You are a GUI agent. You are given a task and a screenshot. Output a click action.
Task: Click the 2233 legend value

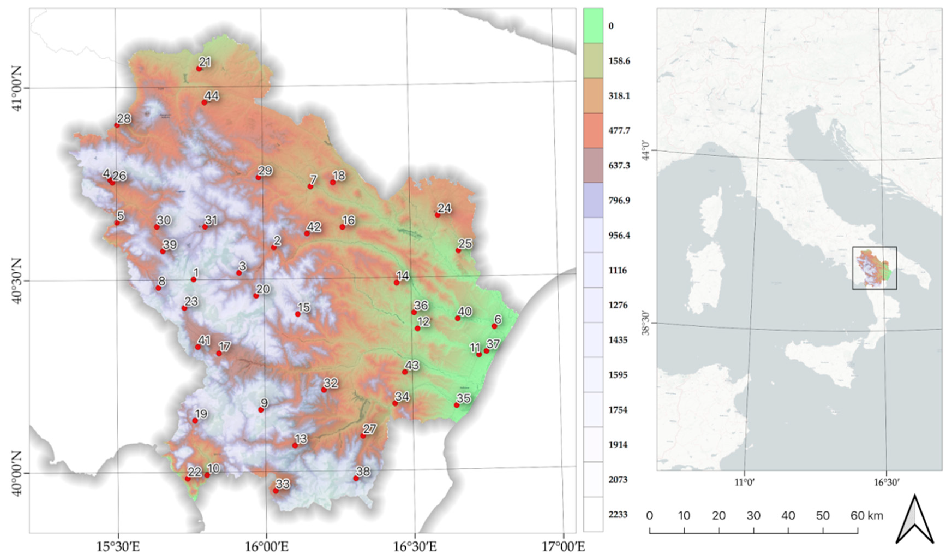click(x=618, y=514)
